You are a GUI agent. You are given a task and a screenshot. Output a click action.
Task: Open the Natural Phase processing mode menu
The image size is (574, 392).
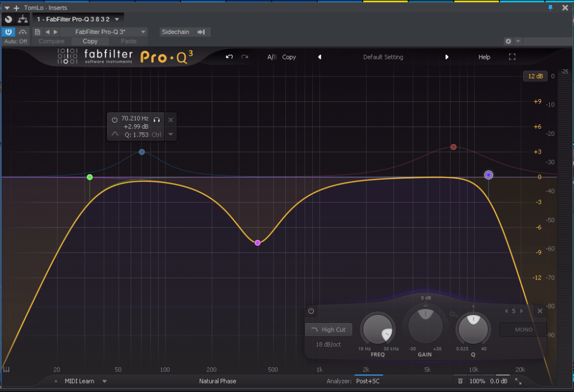pyautogui.click(x=217, y=381)
